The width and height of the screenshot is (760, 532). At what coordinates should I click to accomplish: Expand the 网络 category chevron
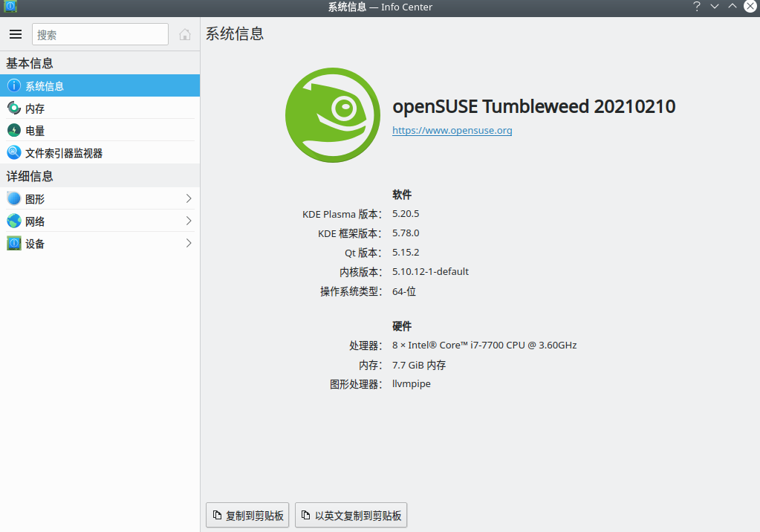[189, 221]
